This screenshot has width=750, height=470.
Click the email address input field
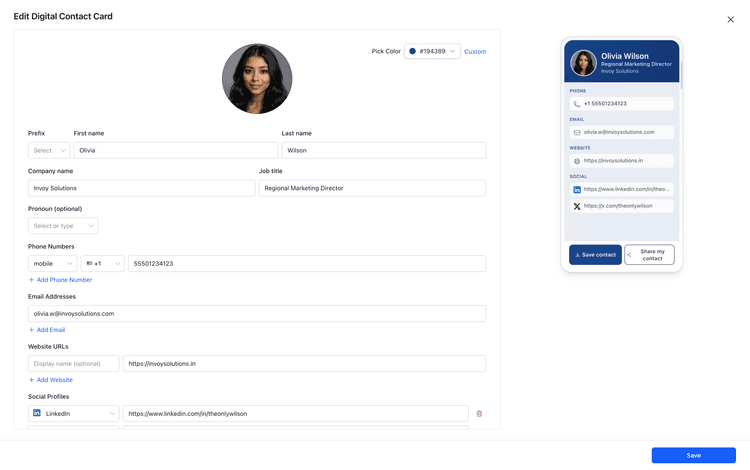click(x=257, y=314)
